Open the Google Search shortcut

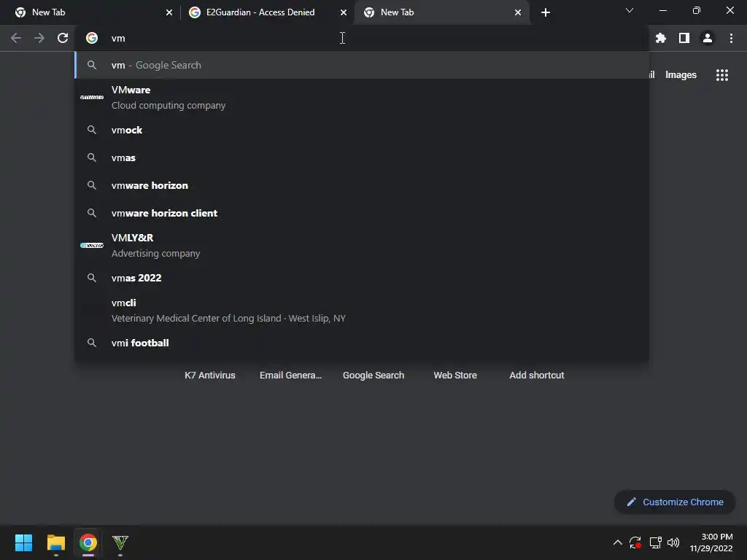pos(373,376)
